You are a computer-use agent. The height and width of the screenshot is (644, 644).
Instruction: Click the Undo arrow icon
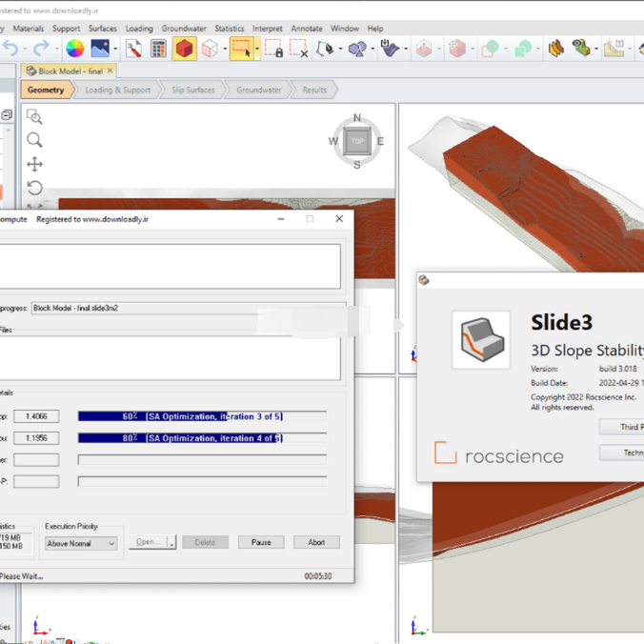[x=10, y=49]
